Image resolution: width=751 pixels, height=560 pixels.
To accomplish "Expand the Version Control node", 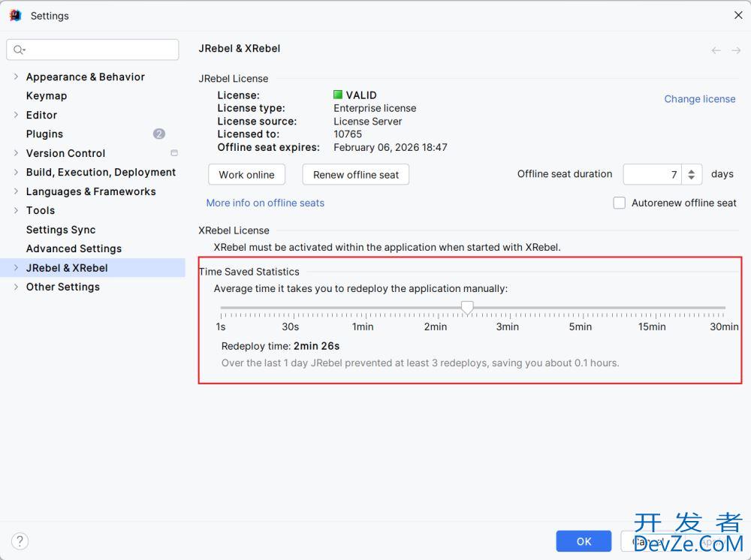I will (x=16, y=153).
